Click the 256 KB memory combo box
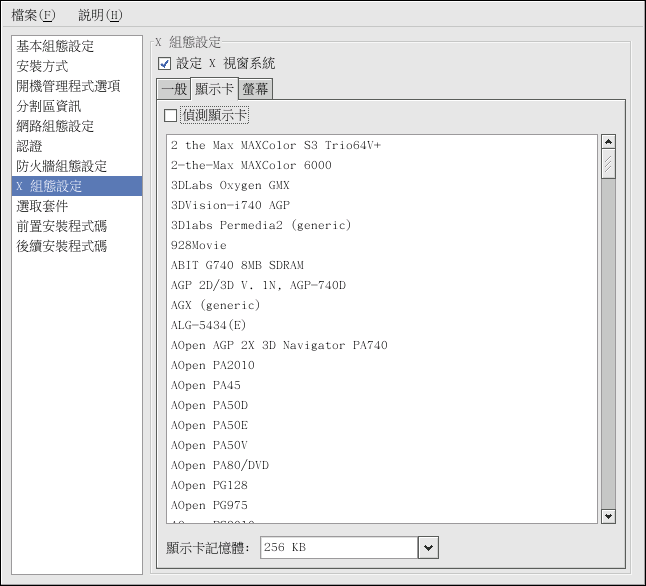Image resolution: width=646 pixels, height=586 pixels. [x=338, y=548]
